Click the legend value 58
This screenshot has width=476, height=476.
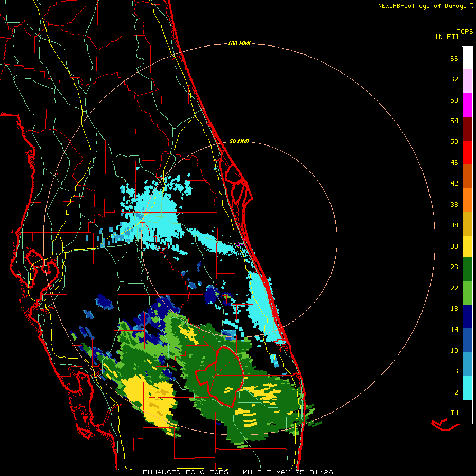click(x=454, y=100)
